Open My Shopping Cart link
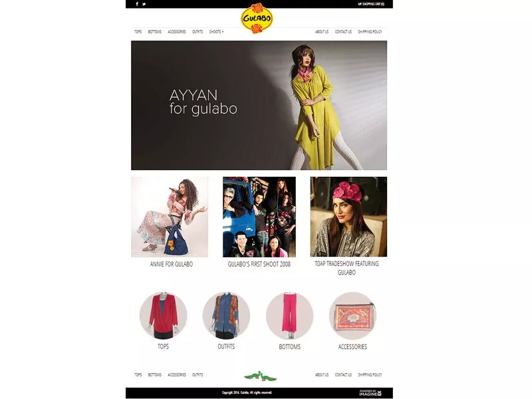 coord(371,4)
